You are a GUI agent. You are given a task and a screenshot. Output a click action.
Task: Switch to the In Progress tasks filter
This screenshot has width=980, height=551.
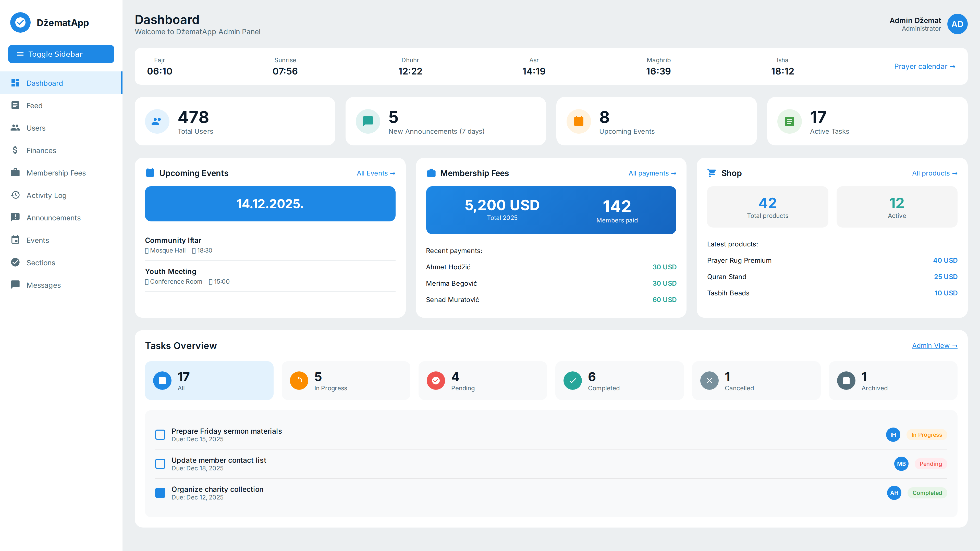346,380
